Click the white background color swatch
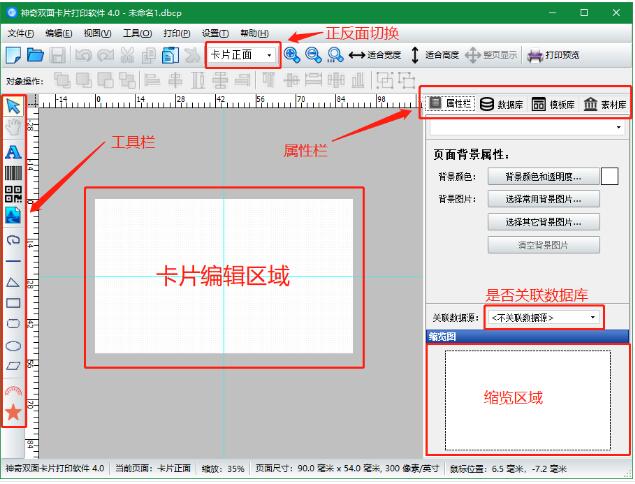635x484 pixels. tap(609, 176)
